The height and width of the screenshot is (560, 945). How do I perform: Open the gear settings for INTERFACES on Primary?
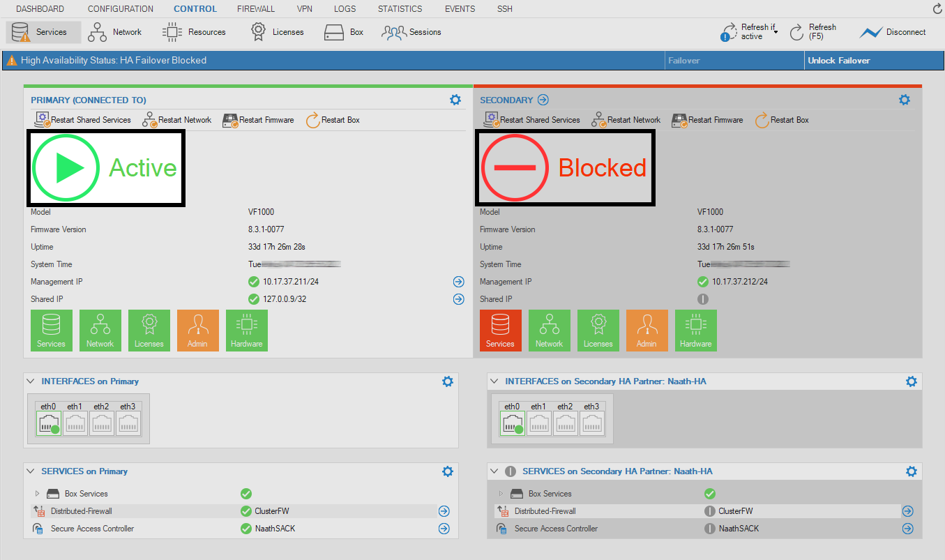pos(447,381)
